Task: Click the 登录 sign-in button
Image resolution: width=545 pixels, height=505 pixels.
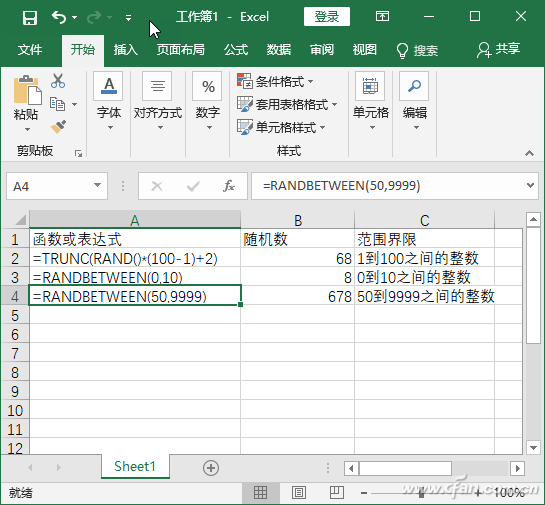Action: click(x=327, y=17)
